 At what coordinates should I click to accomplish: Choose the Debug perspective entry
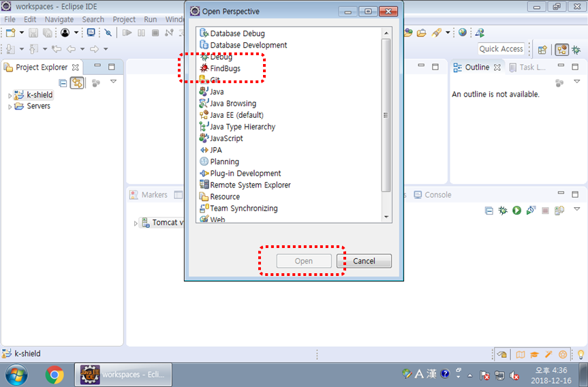216,57
